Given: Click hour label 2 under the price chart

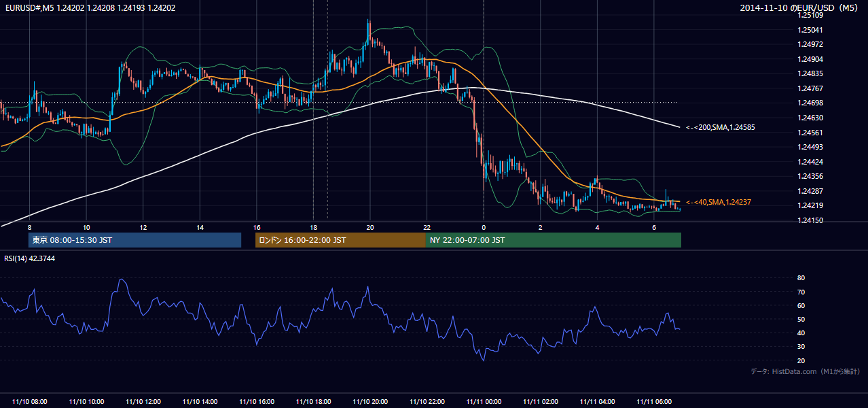Looking at the screenshot, I should coord(540,227).
